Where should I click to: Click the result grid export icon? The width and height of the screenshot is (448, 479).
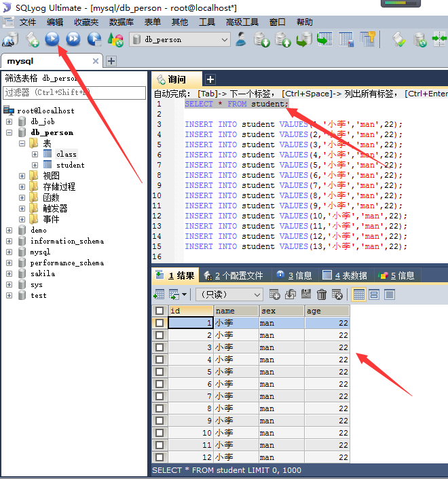tap(160, 294)
